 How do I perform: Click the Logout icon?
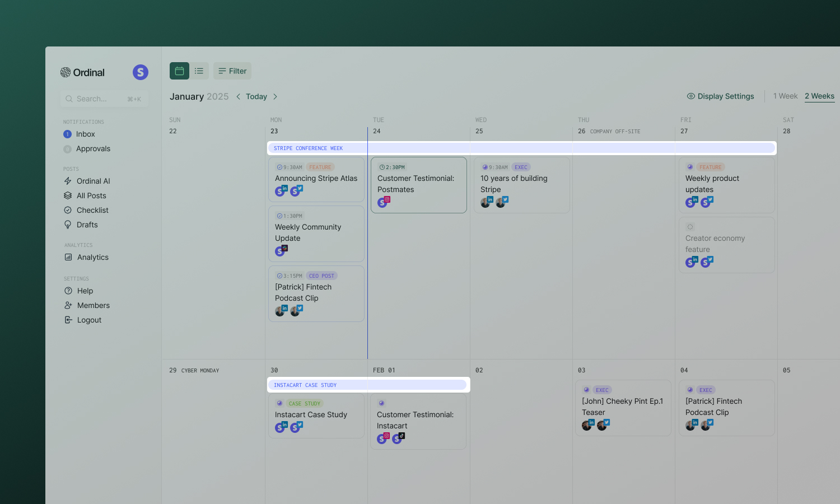(68, 320)
